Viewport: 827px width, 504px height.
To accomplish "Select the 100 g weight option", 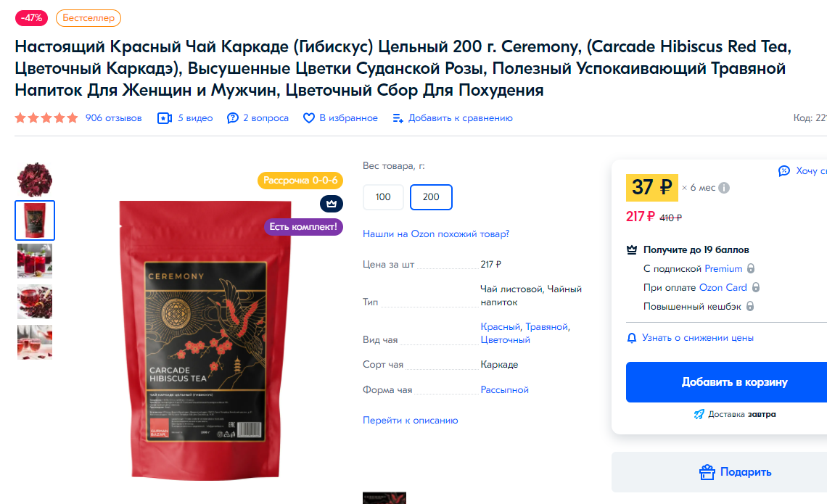I will click(x=383, y=197).
